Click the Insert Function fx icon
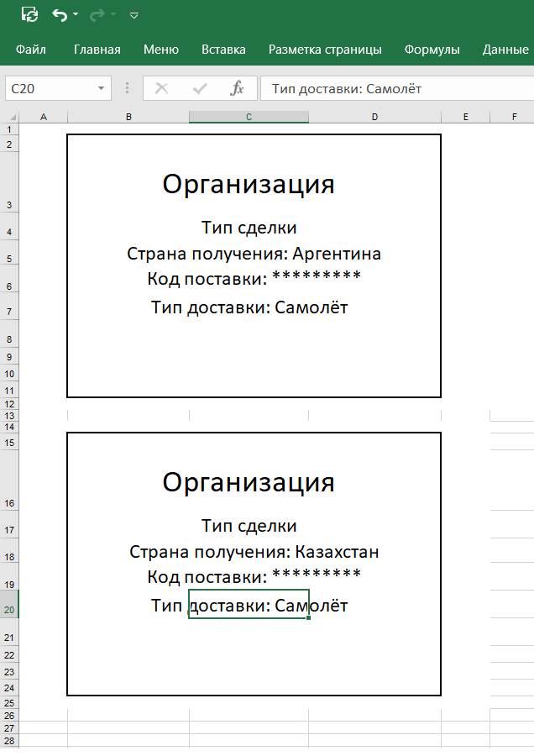The height and width of the screenshot is (756, 534). tap(237, 88)
